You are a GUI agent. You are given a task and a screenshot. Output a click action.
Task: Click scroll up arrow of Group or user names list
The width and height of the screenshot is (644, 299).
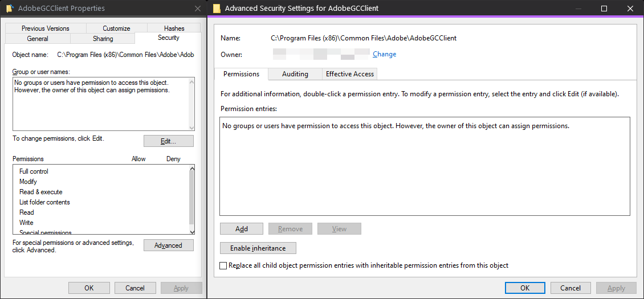191,81
